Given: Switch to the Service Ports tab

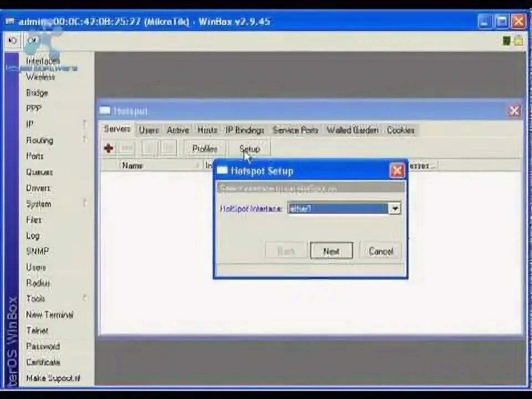Looking at the screenshot, I should [295, 130].
